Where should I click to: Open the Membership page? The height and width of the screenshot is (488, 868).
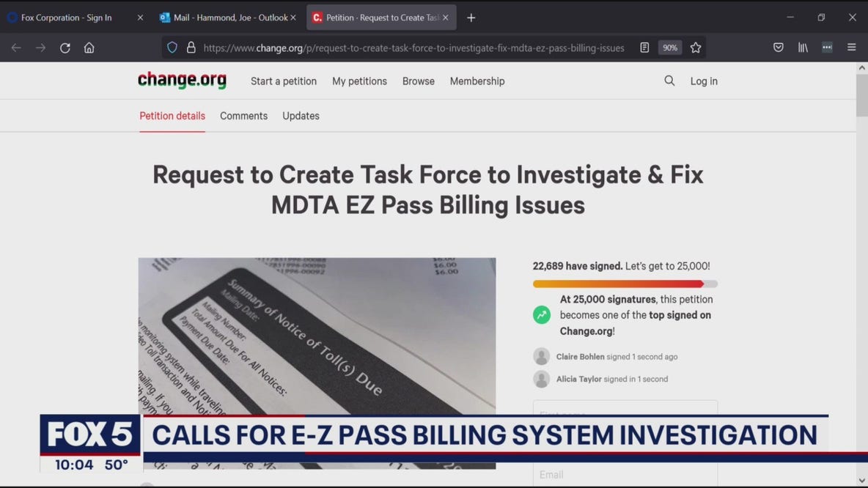pos(477,81)
